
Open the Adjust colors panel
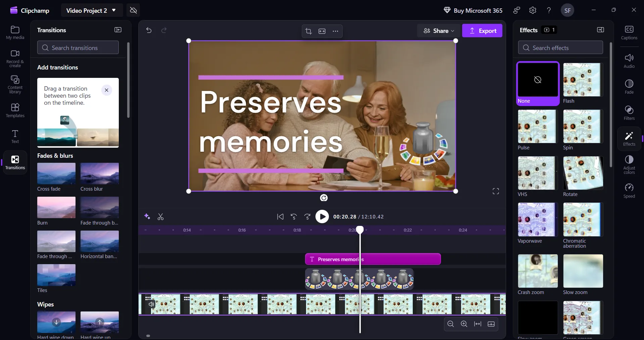point(629,164)
